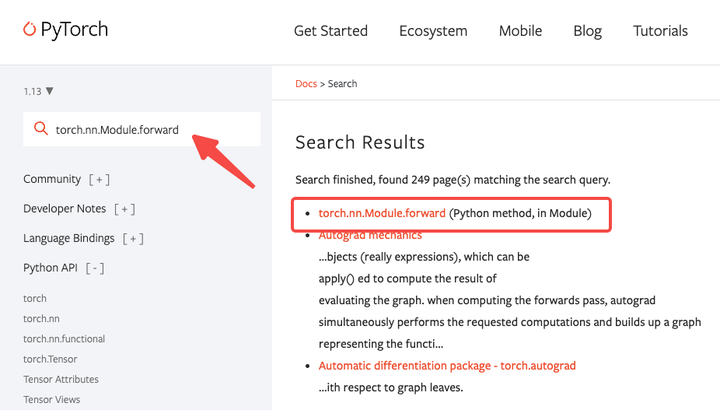Click the Search Results heading
This screenshot has height=410, width=720.
[360, 142]
